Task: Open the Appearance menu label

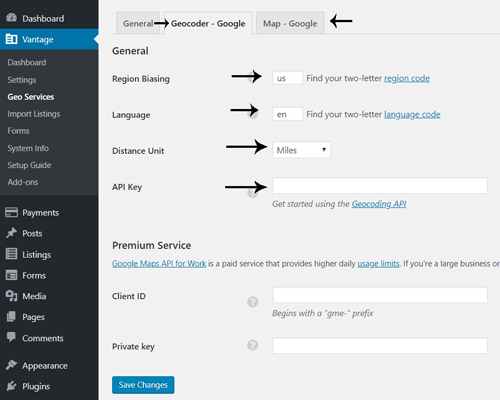Action: 45,366
